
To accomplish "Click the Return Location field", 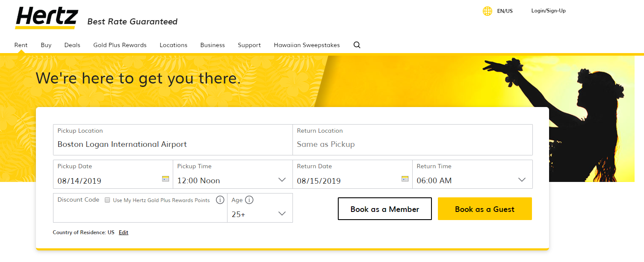I will coord(413,140).
